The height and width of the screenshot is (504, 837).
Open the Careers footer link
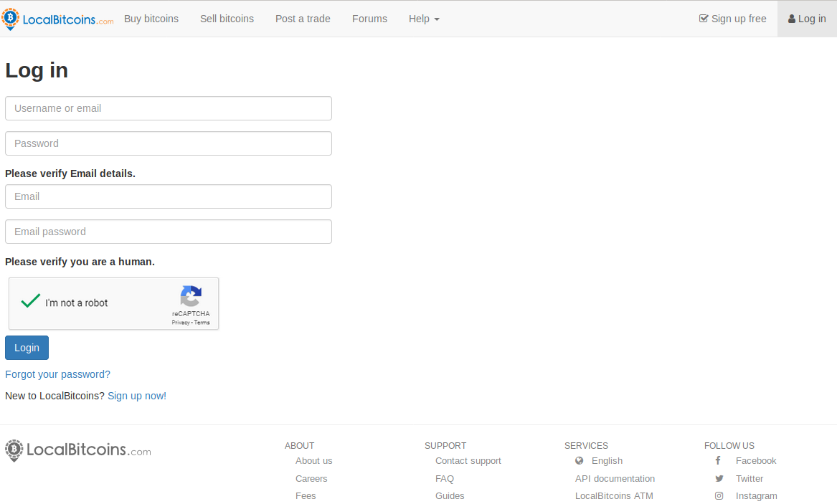tap(311, 479)
